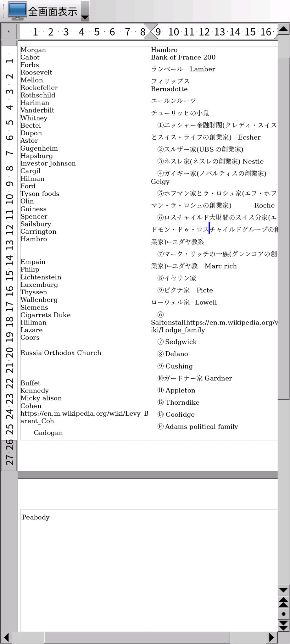Click the word Nestle
The image size is (290, 644).
tap(253, 162)
